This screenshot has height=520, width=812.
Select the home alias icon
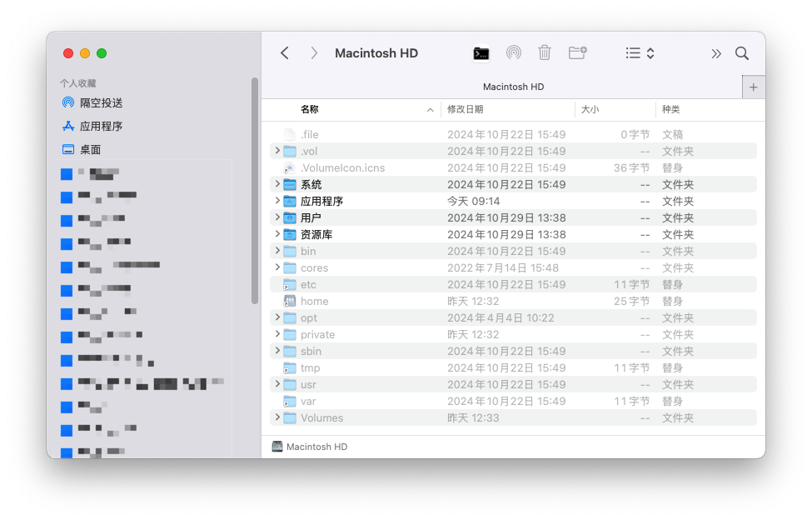click(x=290, y=301)
